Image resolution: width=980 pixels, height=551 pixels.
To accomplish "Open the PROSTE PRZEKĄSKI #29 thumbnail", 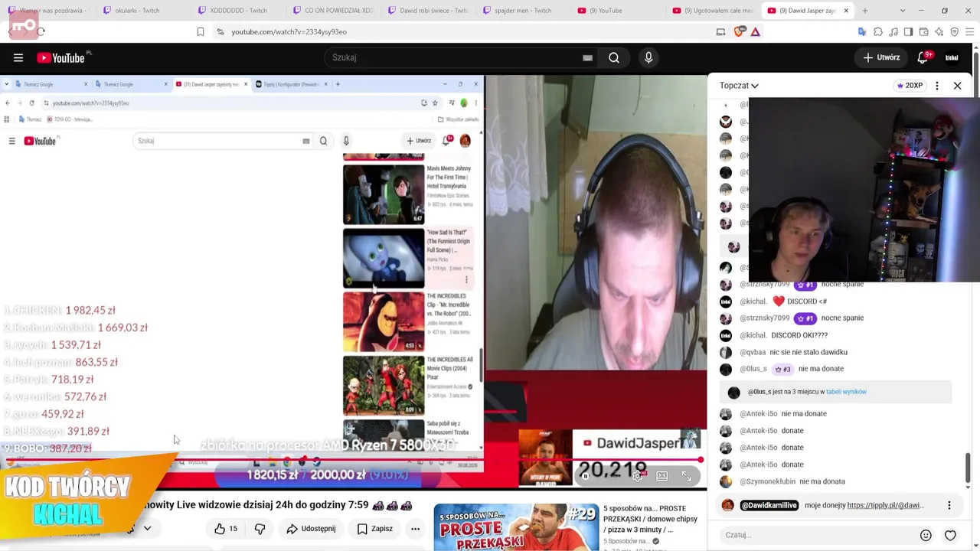I will tap(517, 527).
